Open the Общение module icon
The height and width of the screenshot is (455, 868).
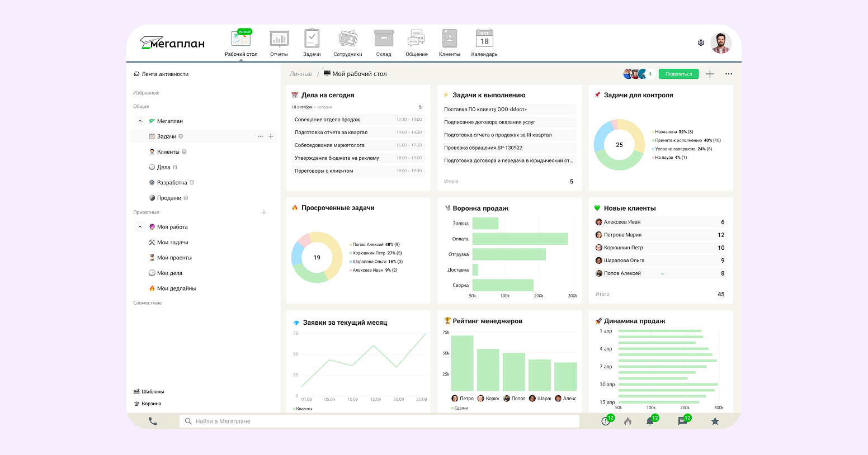click(x=416, y=38)
